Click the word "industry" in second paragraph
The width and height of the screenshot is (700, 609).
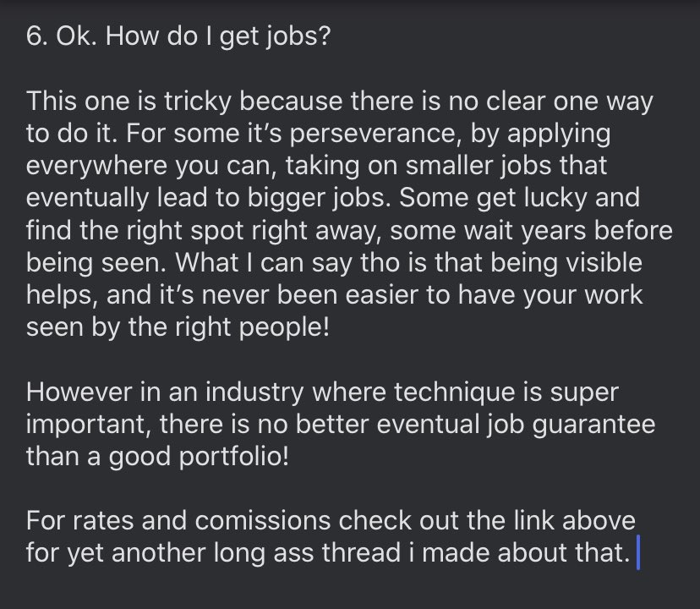[254, 392]
